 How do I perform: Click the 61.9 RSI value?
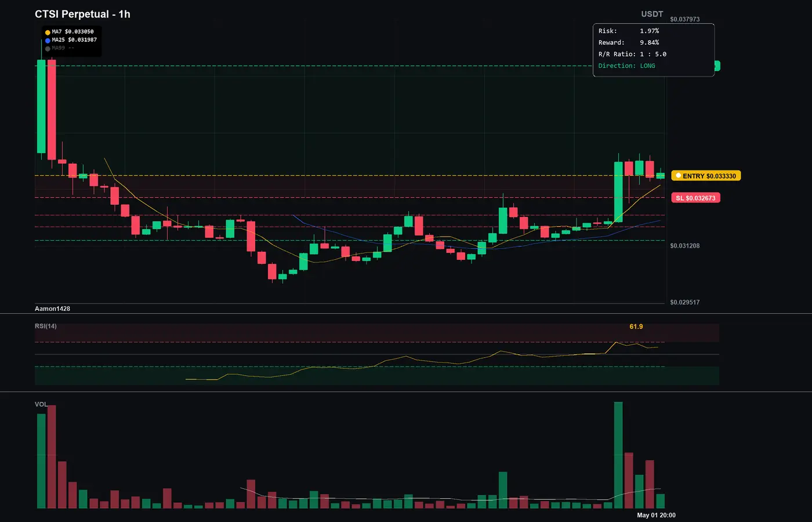[x=636, y=327]
